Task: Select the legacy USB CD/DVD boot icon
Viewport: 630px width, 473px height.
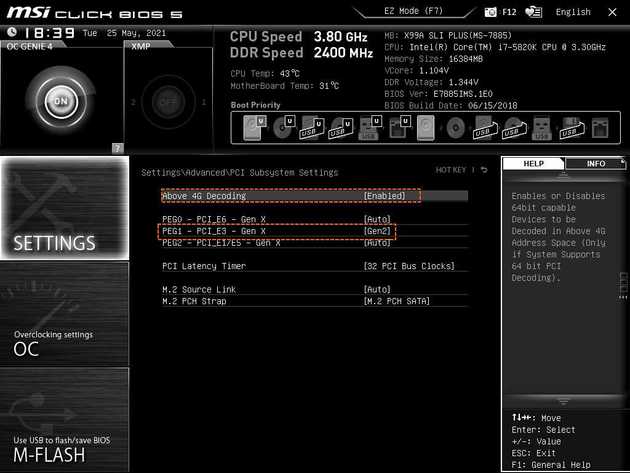Action: pyautogui.click(x=514, y=128)
